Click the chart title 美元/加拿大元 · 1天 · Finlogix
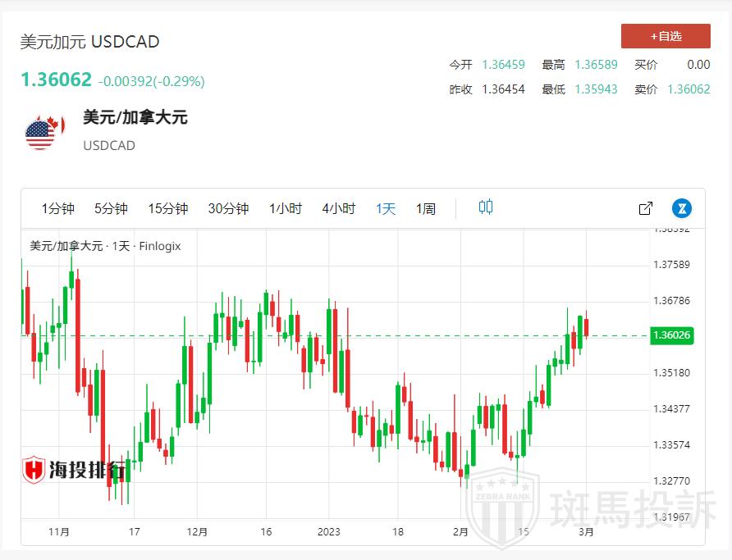The width and height of the screenshot is (732, 560). tap(105, 246)
